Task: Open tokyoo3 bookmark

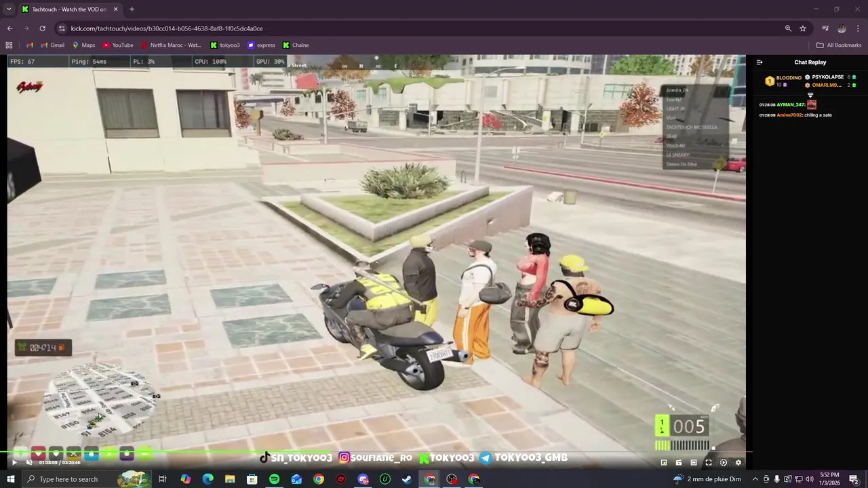Action: click(x=225, y=45)
